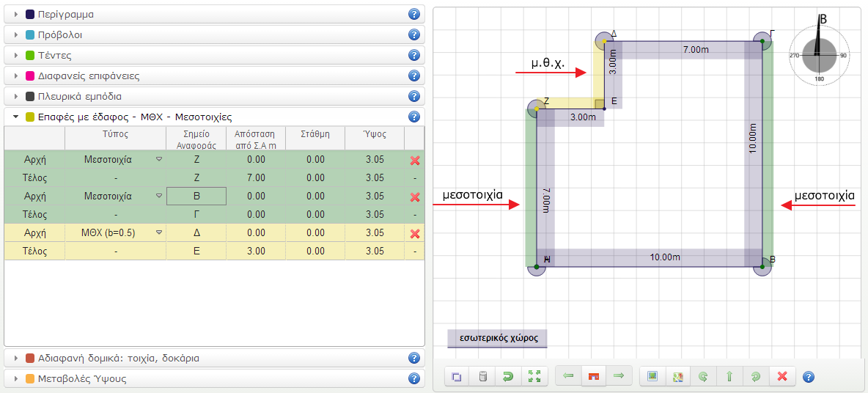Open the Μεταβολές Ύψους accordion panel

tap(81, 379)
